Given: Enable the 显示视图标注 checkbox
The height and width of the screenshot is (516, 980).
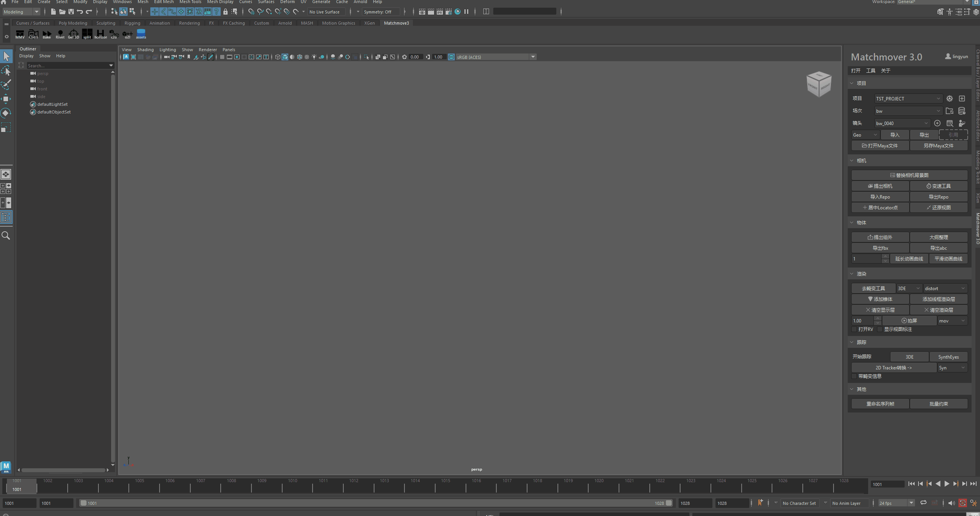Looking at the screenshot, I should pos(880,329).
